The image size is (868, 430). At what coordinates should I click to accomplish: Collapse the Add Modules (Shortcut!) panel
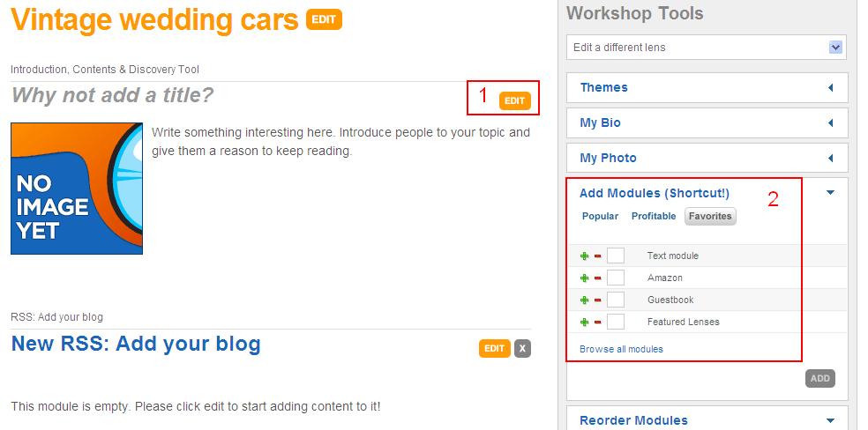click(x=830, y=192)
